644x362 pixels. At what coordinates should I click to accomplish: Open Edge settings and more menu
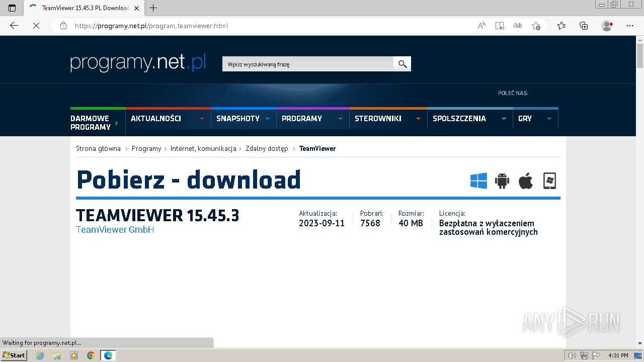pos(630,26)
